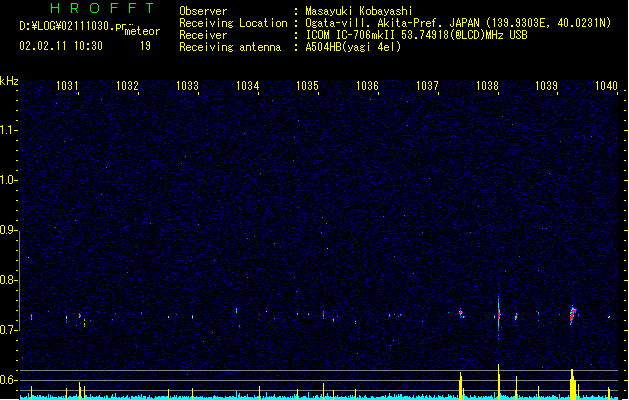
Task: Click the 1.0 kHz frequency label
Action: pos(9,180)
